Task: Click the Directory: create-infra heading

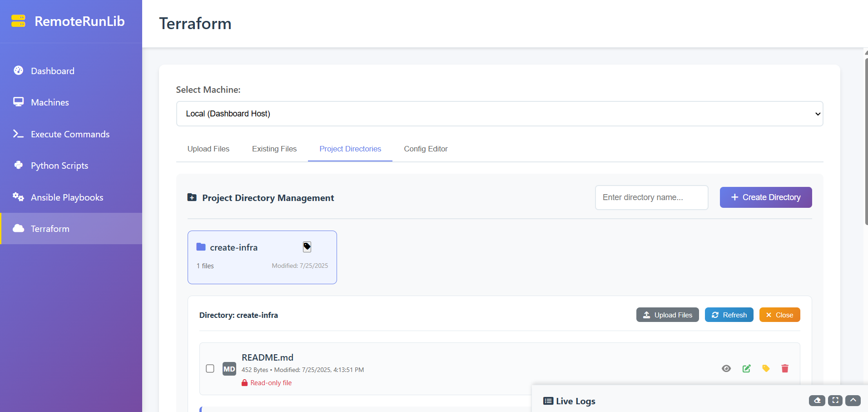Action: (x=238, y=315)
